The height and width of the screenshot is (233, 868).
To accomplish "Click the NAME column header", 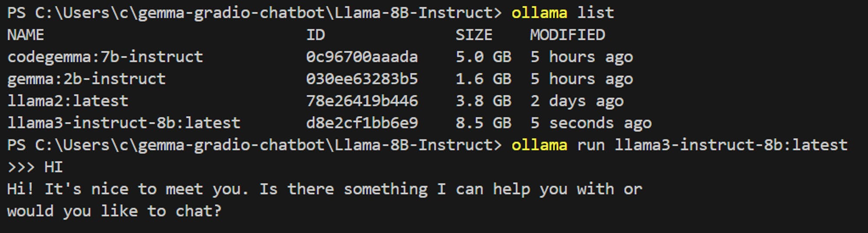I will (26, 35).
